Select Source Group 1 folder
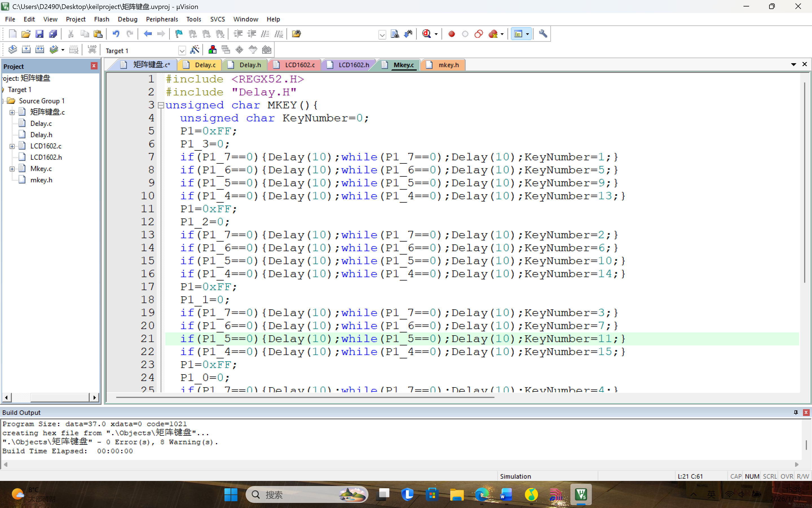 pyautogui.click(x=42, y=101)
